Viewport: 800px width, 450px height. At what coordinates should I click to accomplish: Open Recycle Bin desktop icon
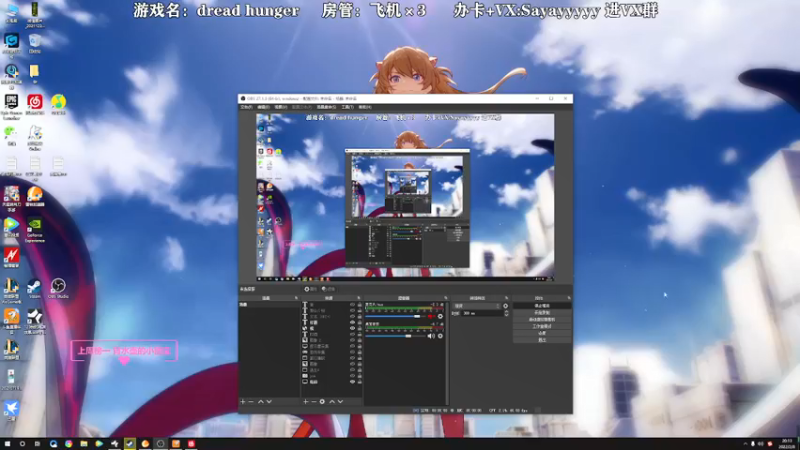click(x=35, y=43)
